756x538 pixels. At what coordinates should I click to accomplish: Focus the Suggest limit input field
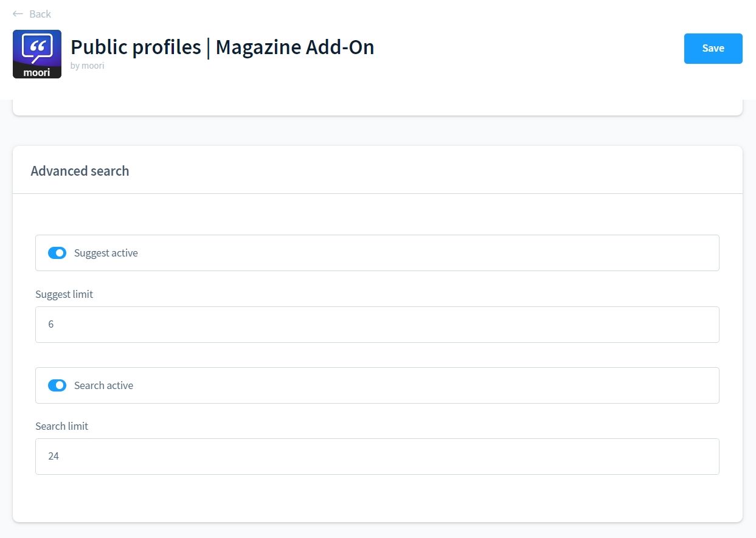[x=377, y=325]
